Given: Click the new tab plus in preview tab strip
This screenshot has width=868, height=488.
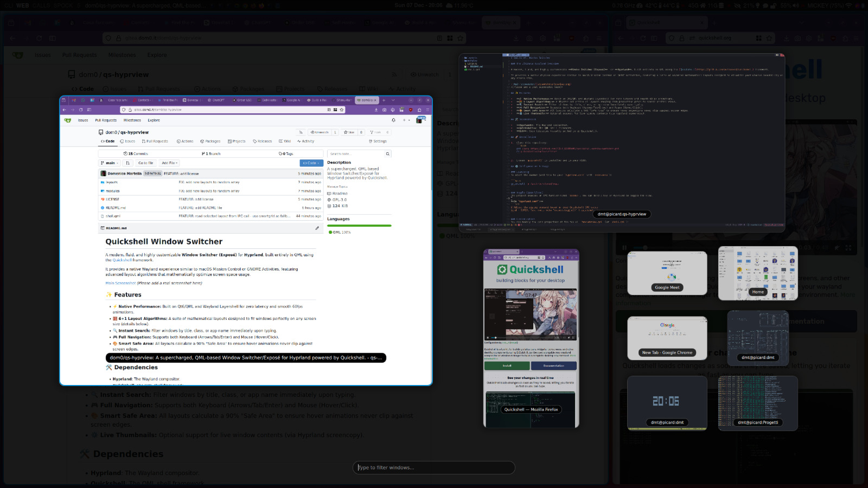Looking at the screenshot, I should point(384,100).
